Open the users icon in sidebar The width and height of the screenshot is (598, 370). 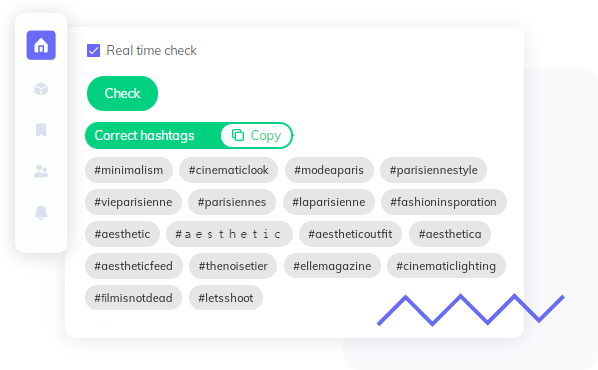click(41, 171)
